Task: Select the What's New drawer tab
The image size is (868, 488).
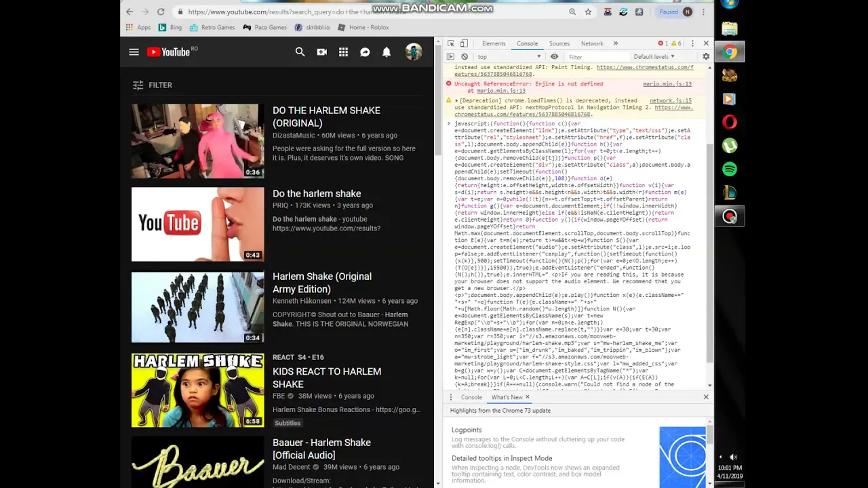Action: click(507, 397)
